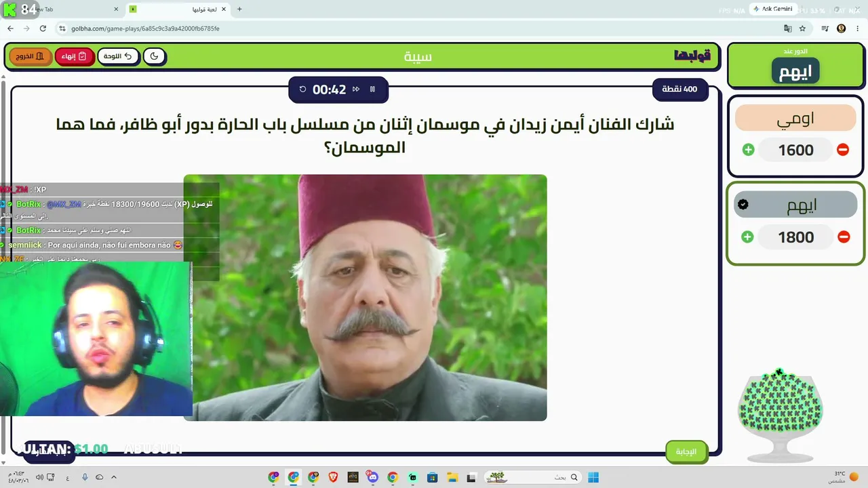Click the golbha.com address bar
The width and height of the screenshot is (868, 488).
click(x=420, y=28)
